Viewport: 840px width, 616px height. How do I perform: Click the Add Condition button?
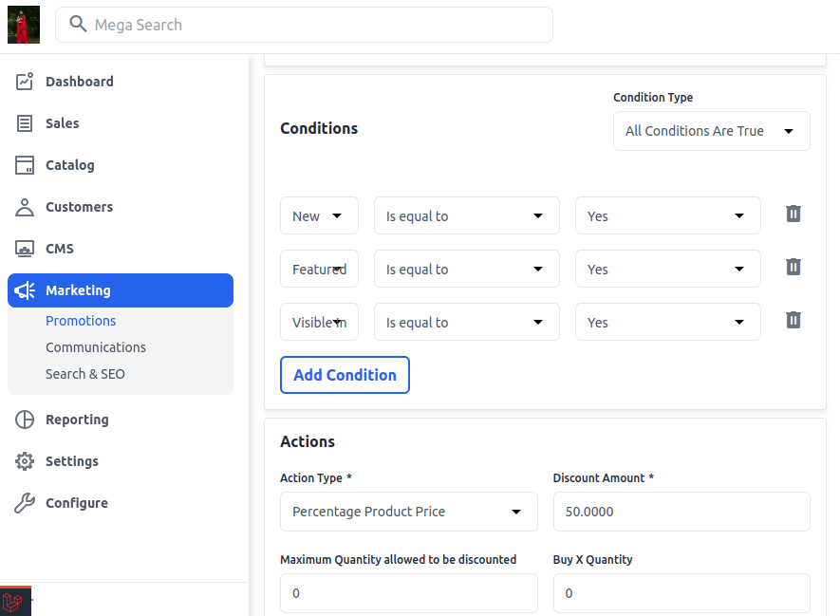[x=345, y=375]
